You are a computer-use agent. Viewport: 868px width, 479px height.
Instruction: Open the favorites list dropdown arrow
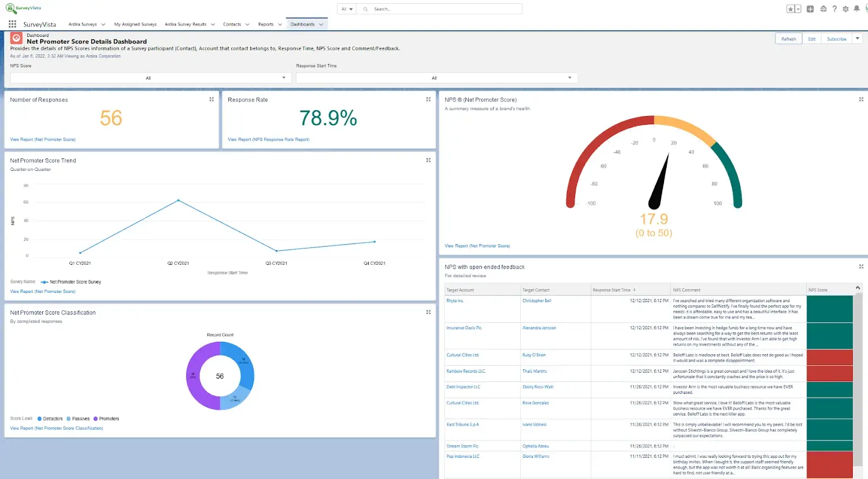[798, 9]
